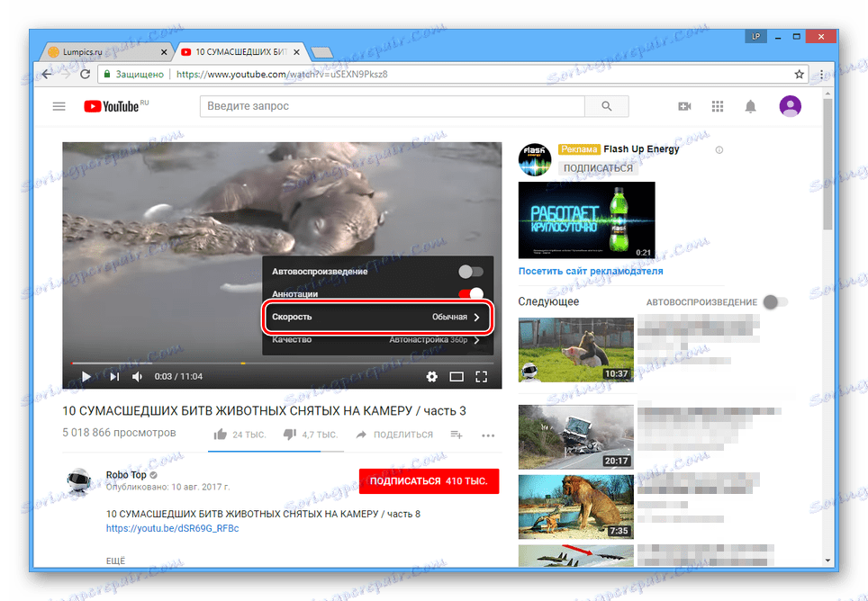Open the Chrome three-dot menu
868x601 pixels.
pyautogui.click(x=821, y=74)
